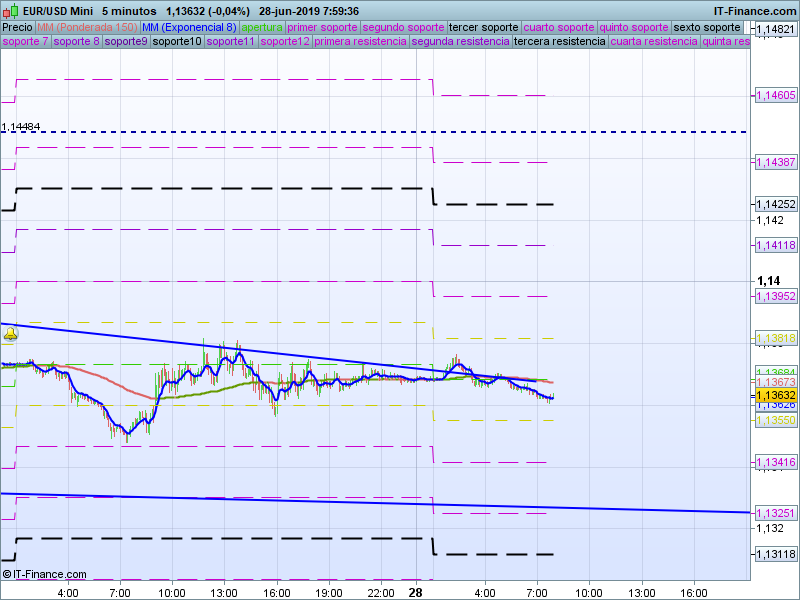Open MM (Exponencial 8) indicator label
800x600 pixels.
[189, 27]
